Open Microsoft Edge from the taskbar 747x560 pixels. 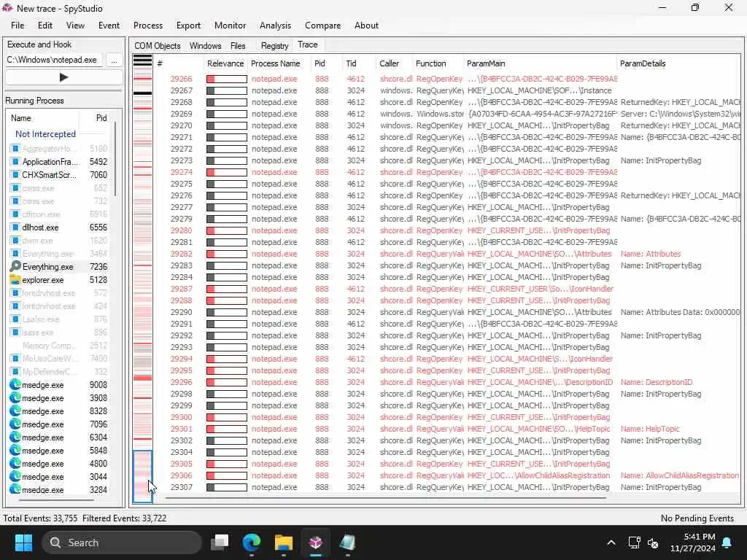[252, 542]
